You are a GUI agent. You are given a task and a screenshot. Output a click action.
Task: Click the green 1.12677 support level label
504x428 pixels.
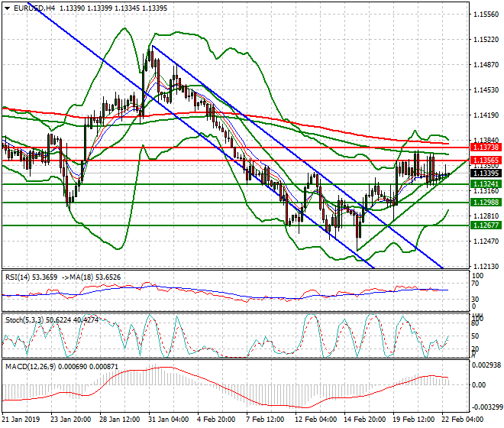(x=486, y=225)
